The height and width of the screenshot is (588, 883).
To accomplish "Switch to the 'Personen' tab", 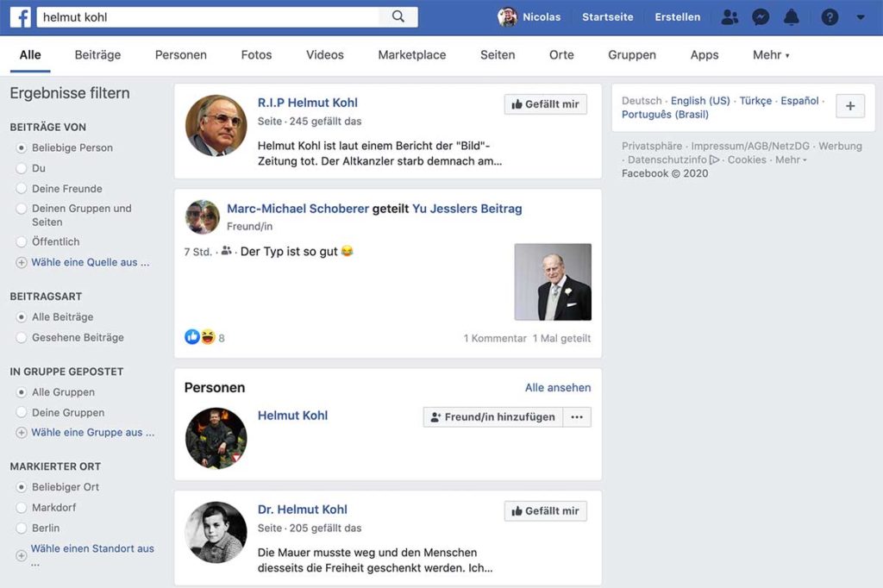I will pyautogui.click(x=180, y=55).
